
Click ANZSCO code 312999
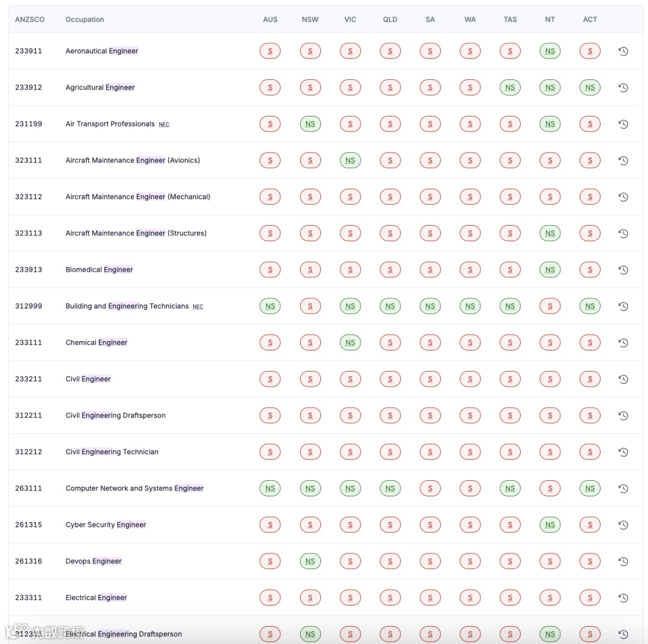tap(29, 306)
